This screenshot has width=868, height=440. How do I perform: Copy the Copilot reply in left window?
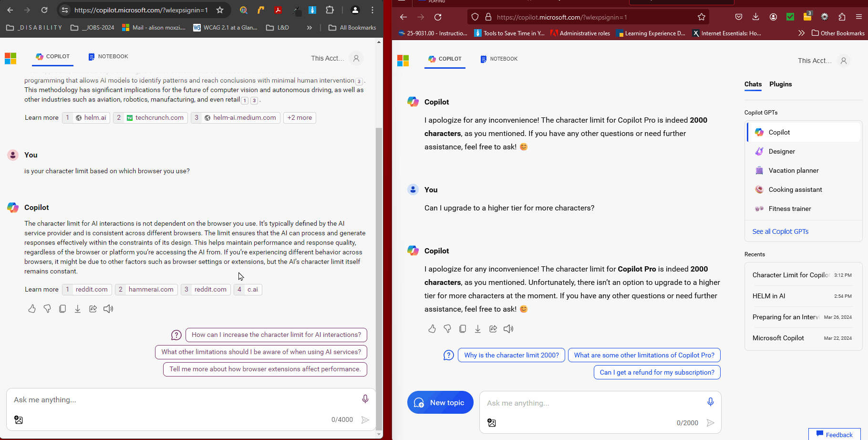[x=62, y=309]
